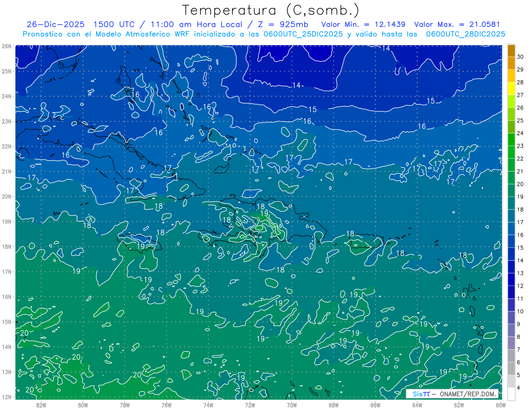The width and height of the screenshot is (532, 411).
Task: Select the number 27 on the color legend
Action: [520, 95]
